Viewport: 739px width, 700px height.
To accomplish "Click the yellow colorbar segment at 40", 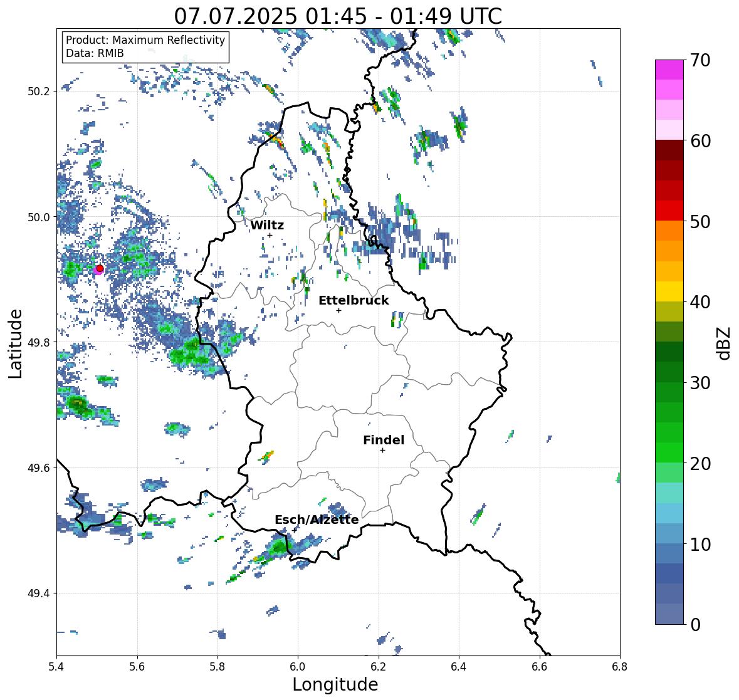I will pyautogui.click(x=669, y=291).
